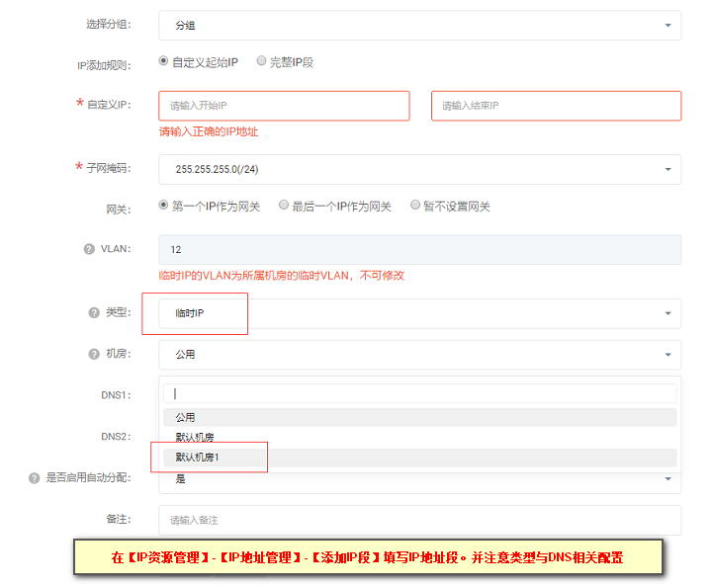
Task: Click the 请输入备注 remarks field
Action: (x=419, y=520)
